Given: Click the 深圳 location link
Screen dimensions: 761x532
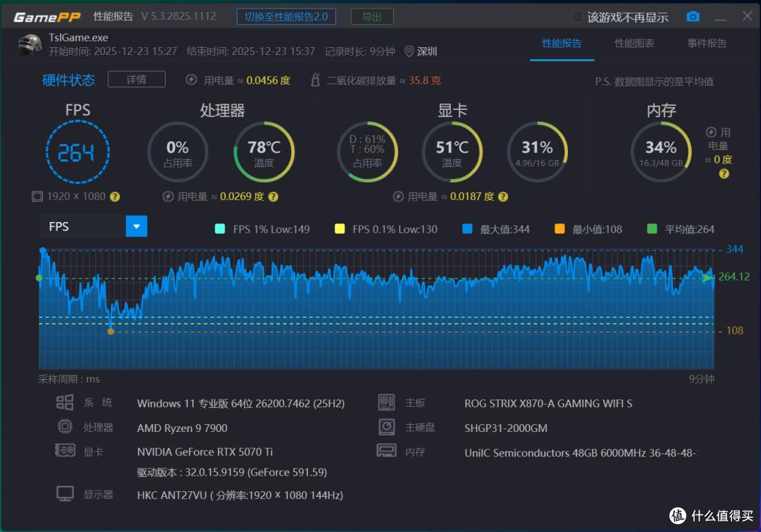Looking at the screenshot, I should click(427, 51).
